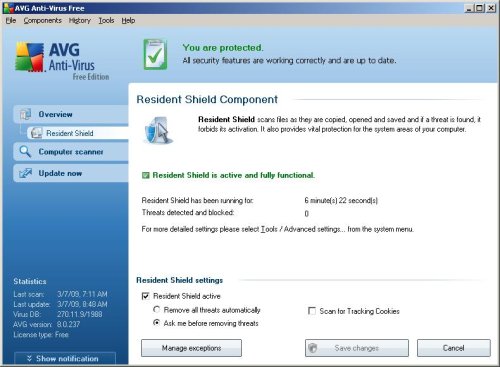Image resolution: width=500 pixels, height=367 pixels.
Task: Enable Scan for Tracking Cookies checkbox
Action: (312, 311)
